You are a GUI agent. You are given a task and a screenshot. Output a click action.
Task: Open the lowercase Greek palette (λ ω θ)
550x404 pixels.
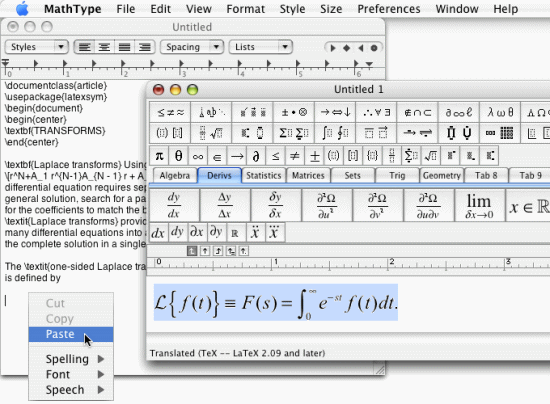(500, 112)
